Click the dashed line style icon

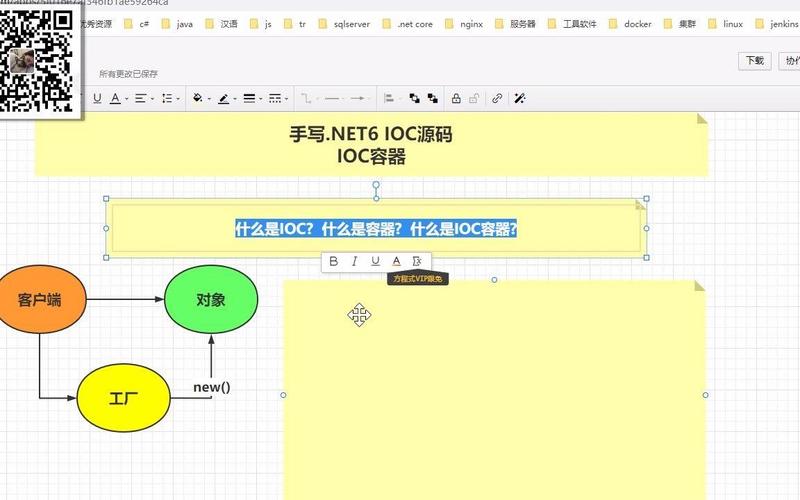(x=274, y=98)
